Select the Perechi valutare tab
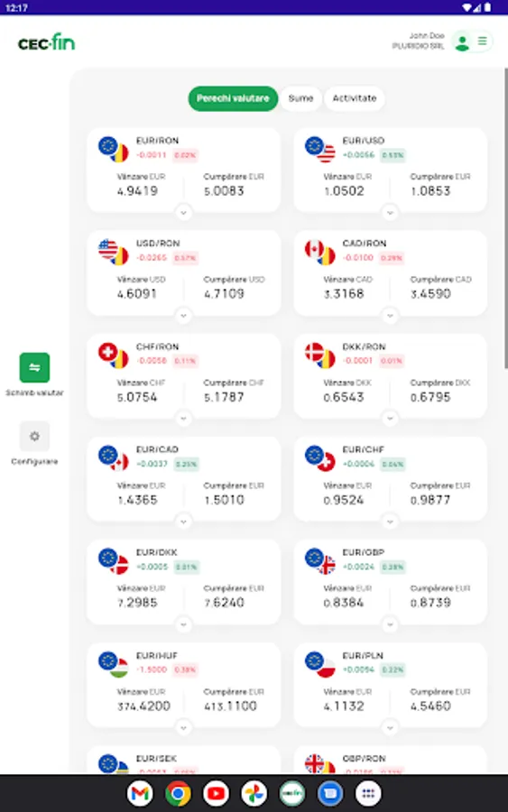The height and width of the screenshot is (812, 508). tap(233, 98)
